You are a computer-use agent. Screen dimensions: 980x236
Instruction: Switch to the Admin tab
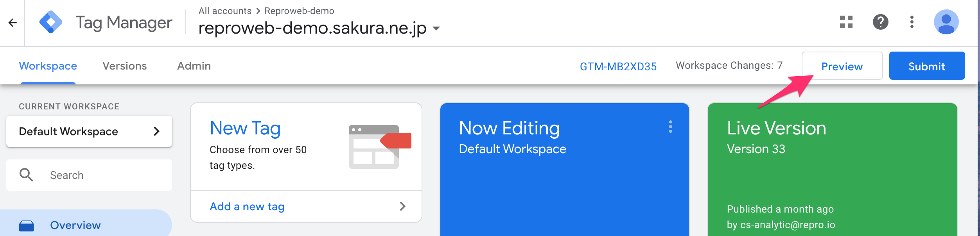(194, 66)
